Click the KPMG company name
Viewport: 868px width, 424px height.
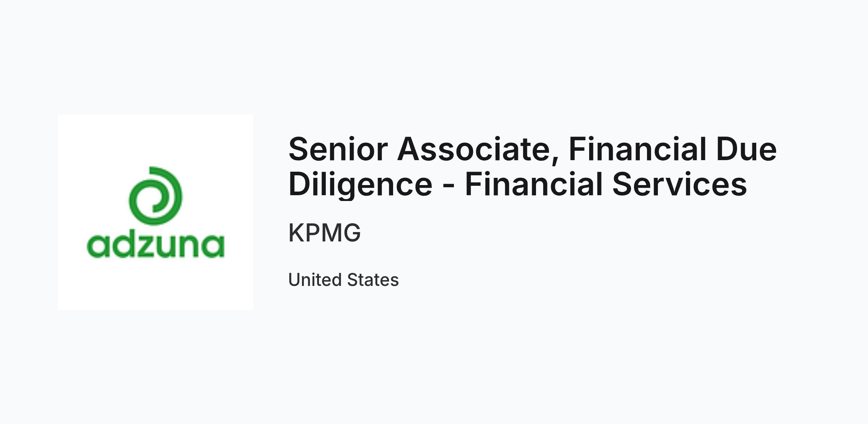[324, 232]
